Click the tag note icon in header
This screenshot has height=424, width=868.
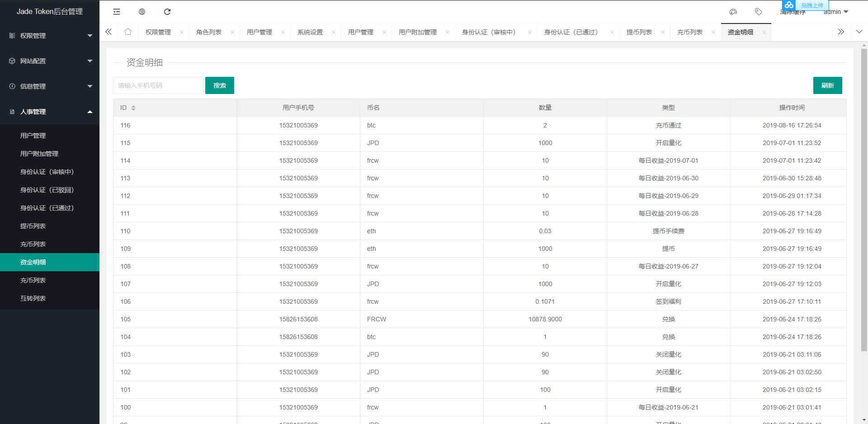coord(759,12)
